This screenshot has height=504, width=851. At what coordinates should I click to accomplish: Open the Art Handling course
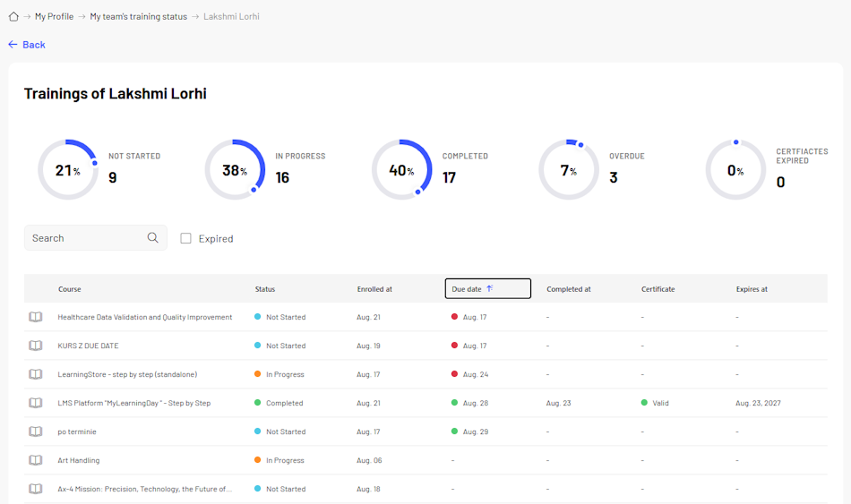tap(79, 460)
